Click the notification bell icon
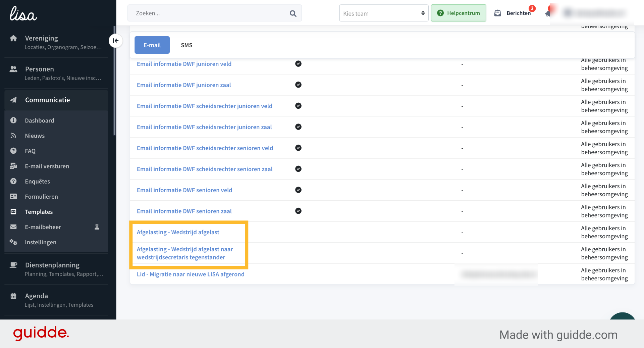This screenshot has height=348, width=644. 548,13
